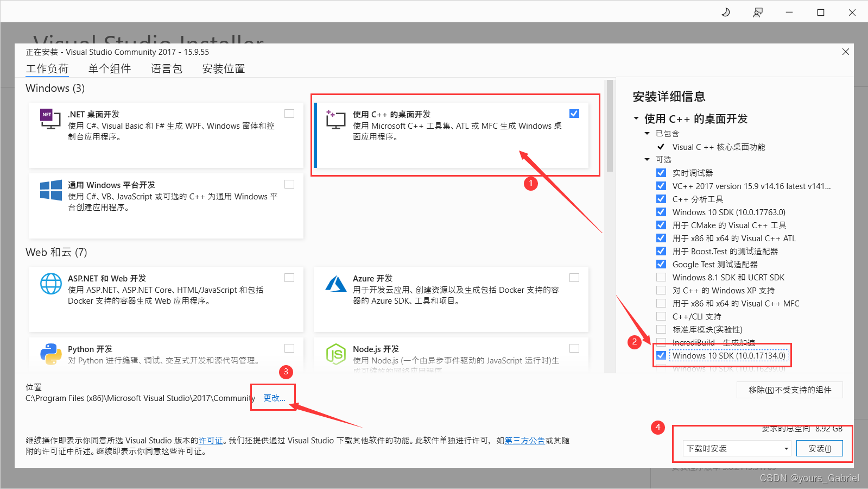Check the .NET 桌面开发 workload checkbox
The width and height of the screenshot is (868, 489).
click(x=289, y=114)
